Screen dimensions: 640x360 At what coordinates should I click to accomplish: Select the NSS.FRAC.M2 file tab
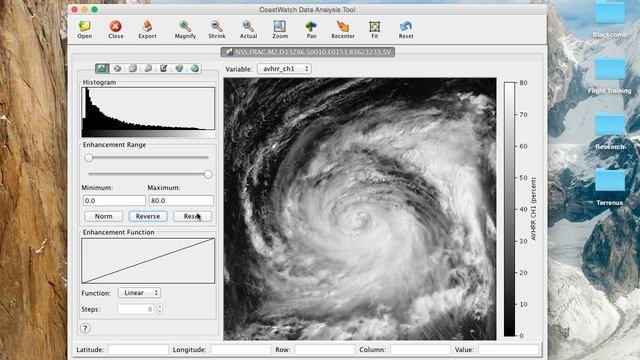tap(308, 52)
